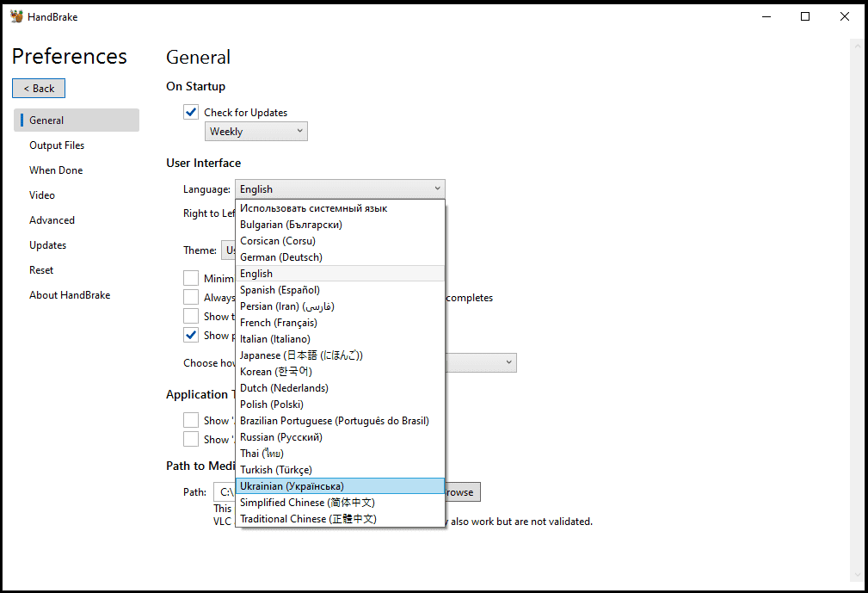The height and width of the screenshot is (593, 868).
Task: Uncheck the Check for Updates checkbox
Action: pos(191,113)
